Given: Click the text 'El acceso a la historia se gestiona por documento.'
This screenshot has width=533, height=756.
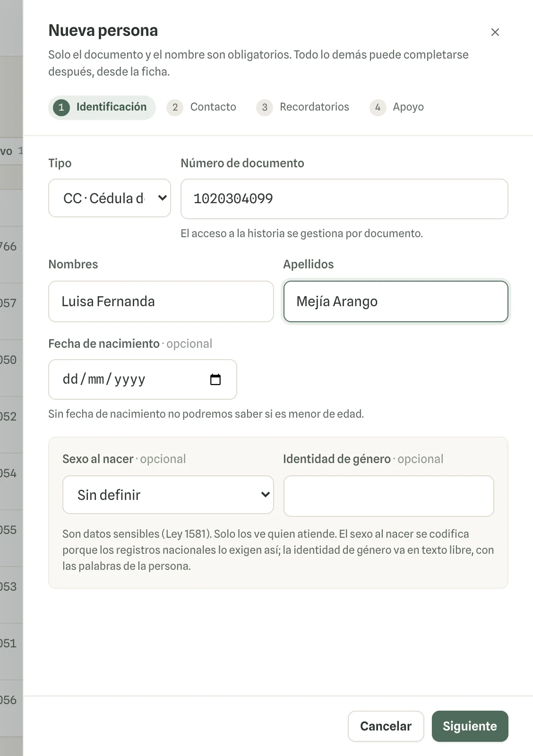Looking at the screenshot, I should click(x=302, y=233).
